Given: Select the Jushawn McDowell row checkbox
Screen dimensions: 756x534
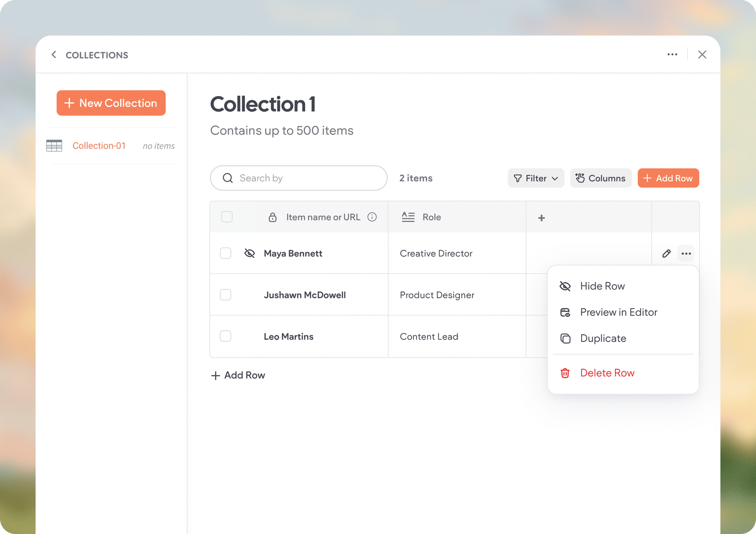Looking at the screenshot, I should (226, 295).
